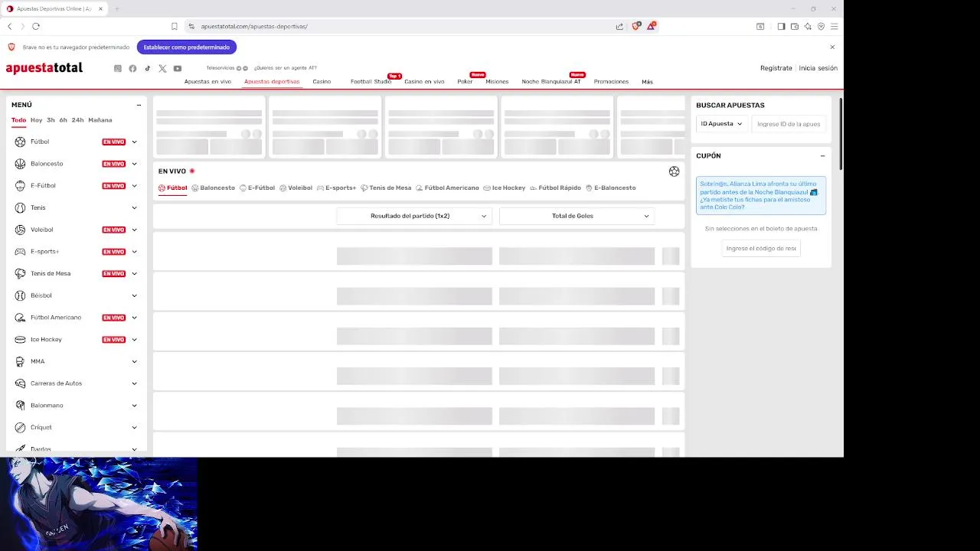The image size is (980, 551).
Task: Expand the Tenis category chevron in the sidebar
Action: pos(134,207)
